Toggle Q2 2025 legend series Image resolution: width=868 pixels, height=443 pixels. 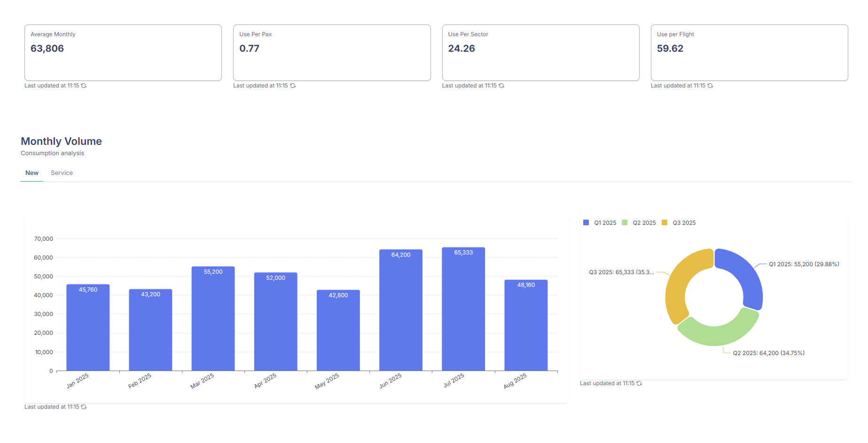pos(639,223)
